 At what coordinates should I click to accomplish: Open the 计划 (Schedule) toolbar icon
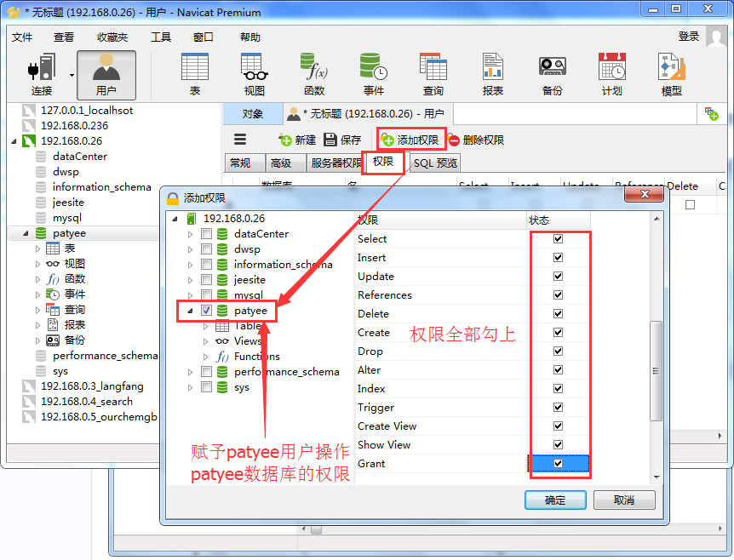612,74
